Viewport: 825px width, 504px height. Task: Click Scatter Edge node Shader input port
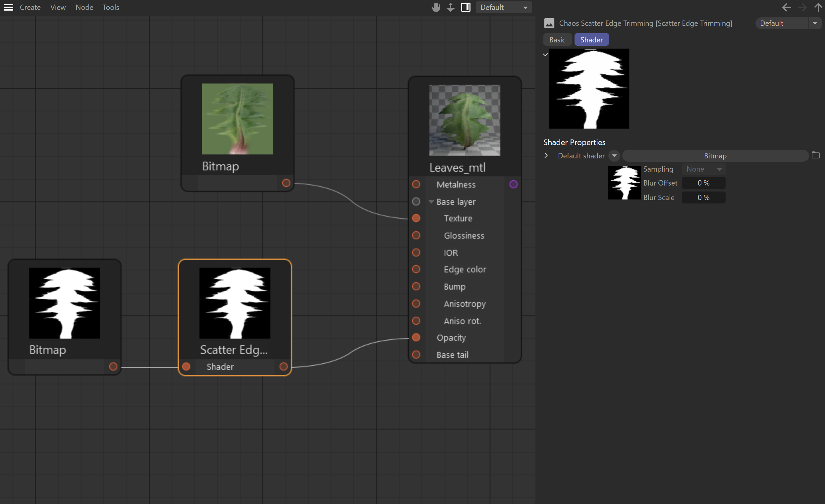(x=186, y=366)
